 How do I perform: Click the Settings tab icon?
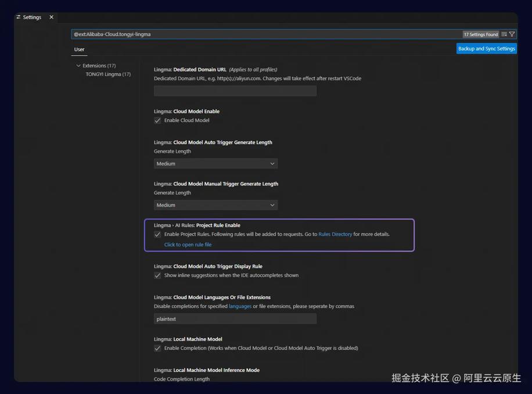point(19,17)
